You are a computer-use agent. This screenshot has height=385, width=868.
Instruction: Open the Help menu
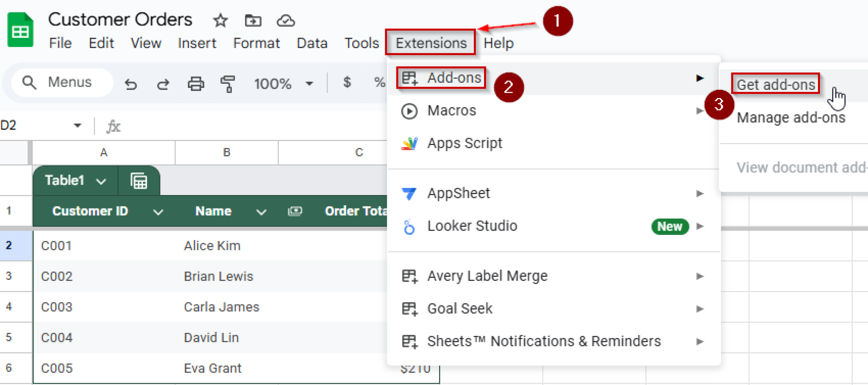(498, 42)
